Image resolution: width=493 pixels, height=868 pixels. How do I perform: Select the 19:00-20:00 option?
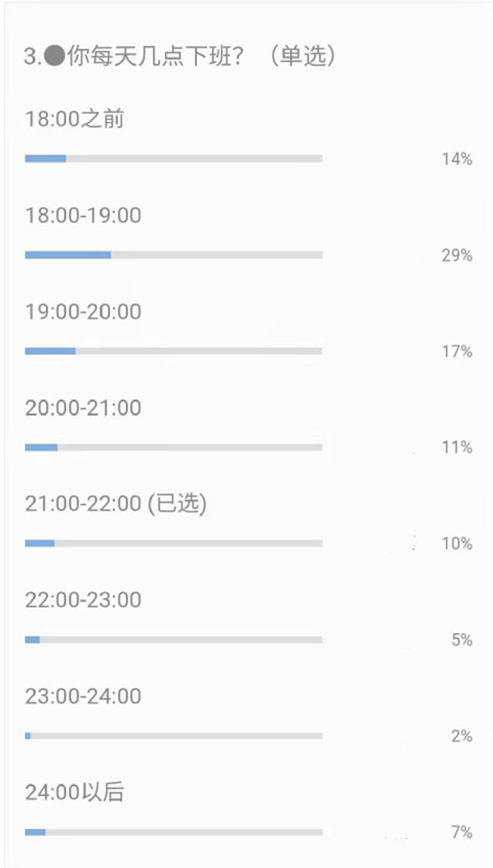point(83,312)
